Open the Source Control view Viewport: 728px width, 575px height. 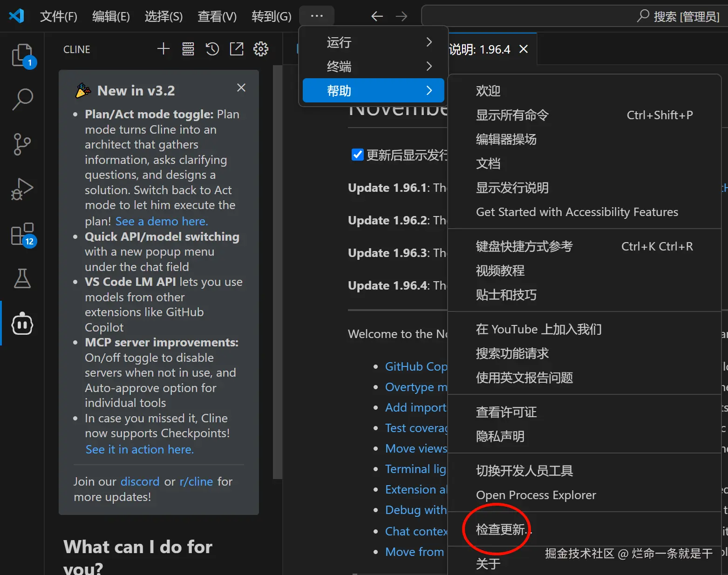pyautogui.click(x=22, y=144)
